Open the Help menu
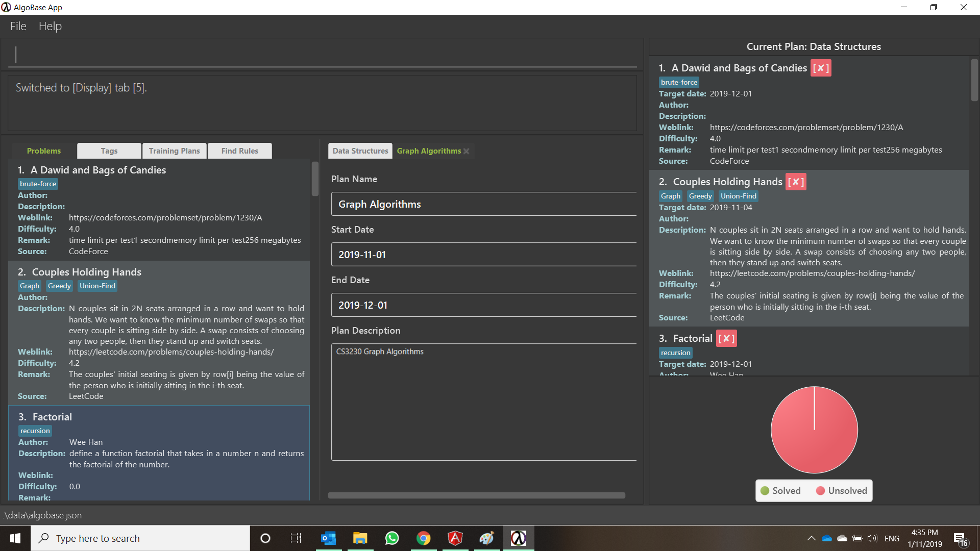This screenshot has height=551, width=980. tap(50, 26)
